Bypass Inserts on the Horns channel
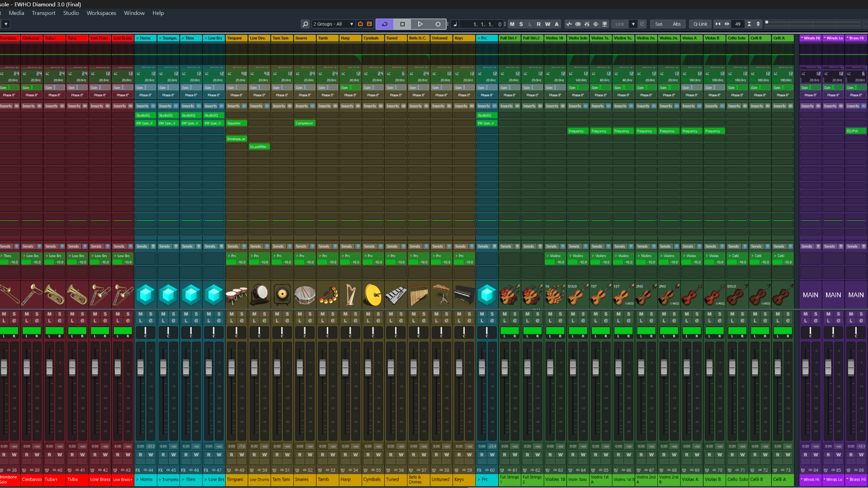Image resolution: width=868 pixels, height=488 pixels. pyautogui.click(x=153, y=106)
